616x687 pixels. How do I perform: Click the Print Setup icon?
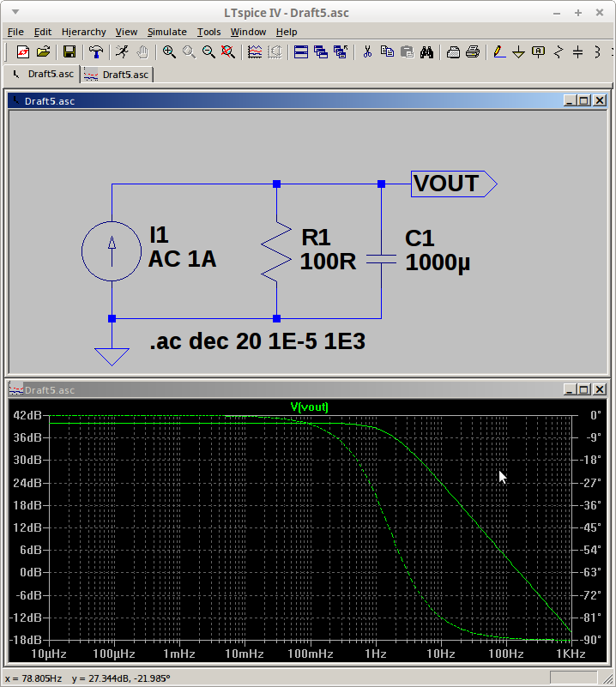[453, 52]
